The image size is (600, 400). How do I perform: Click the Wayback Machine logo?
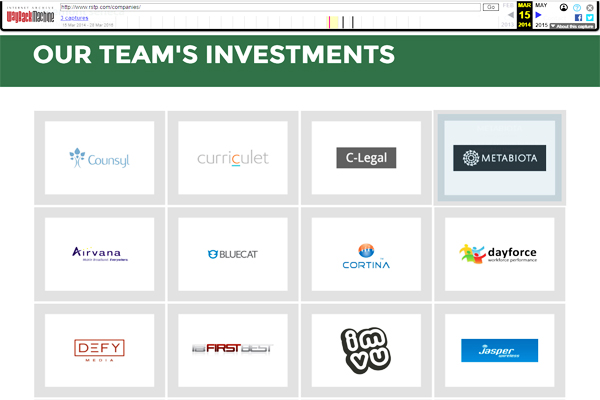coord(29,17)
